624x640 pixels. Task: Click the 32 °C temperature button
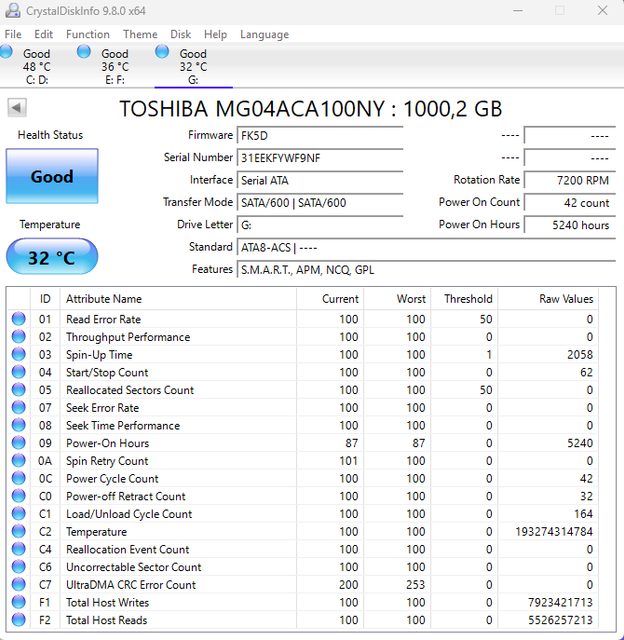52,257
